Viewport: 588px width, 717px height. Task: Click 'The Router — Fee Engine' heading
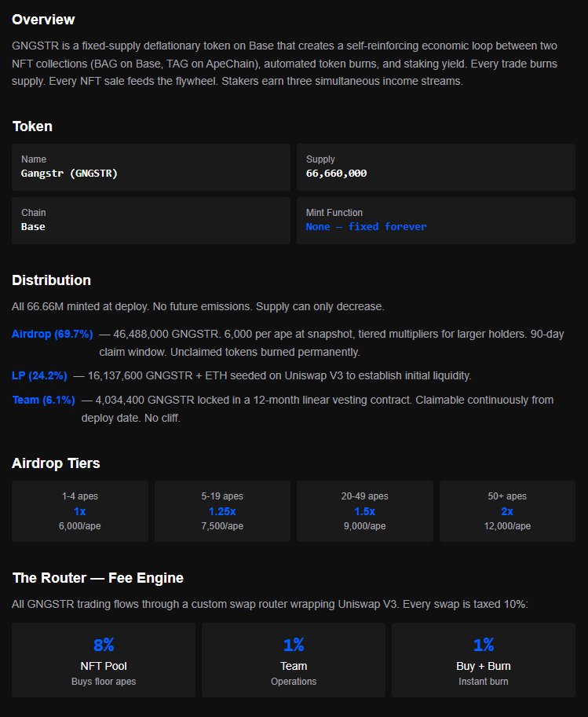[98, 578]
